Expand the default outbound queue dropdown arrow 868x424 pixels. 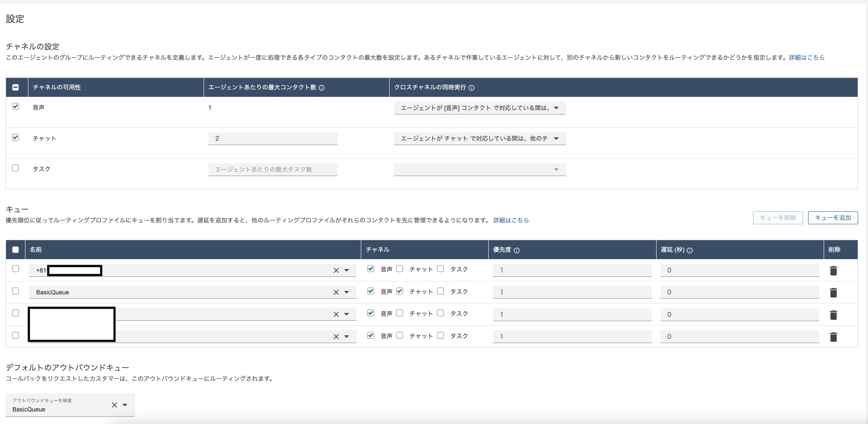tap(125, 405)
